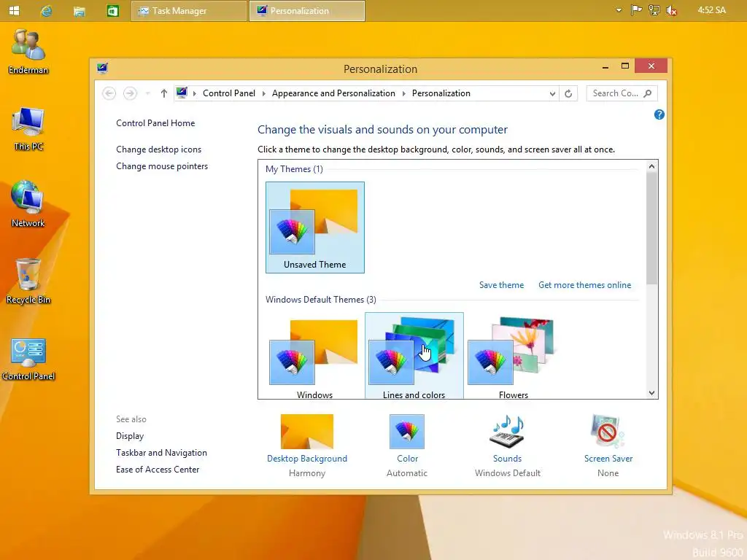Click the address bar monitor icon
The width and height of the screenshot is (747, 560).
pyautogui.click(x=182, y=93)
